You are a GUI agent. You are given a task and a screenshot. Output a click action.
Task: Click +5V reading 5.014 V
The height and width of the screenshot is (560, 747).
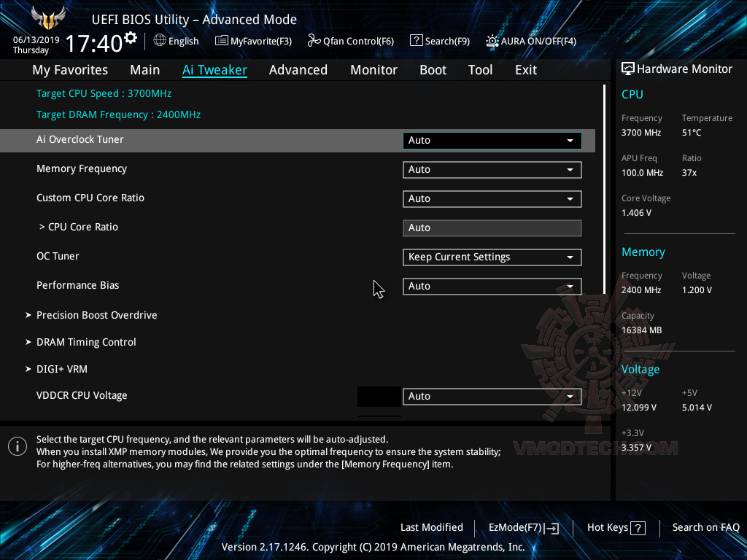tap(697, 408)
